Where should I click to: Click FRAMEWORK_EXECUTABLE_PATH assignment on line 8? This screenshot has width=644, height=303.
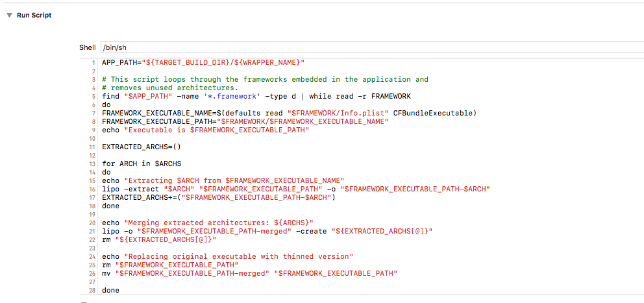click(245, 121)
